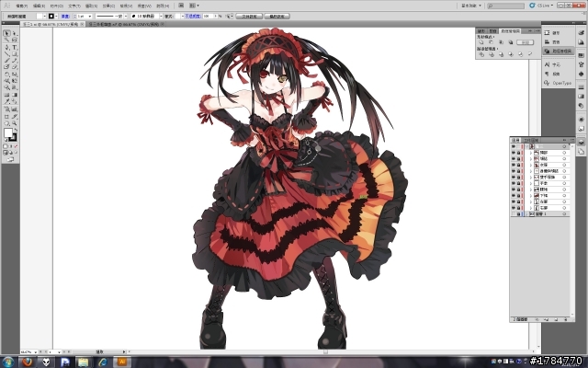The width and height of the screenshot is (588, 368).
Task: Open the 檔案 (File) menu
Action: 22,6
